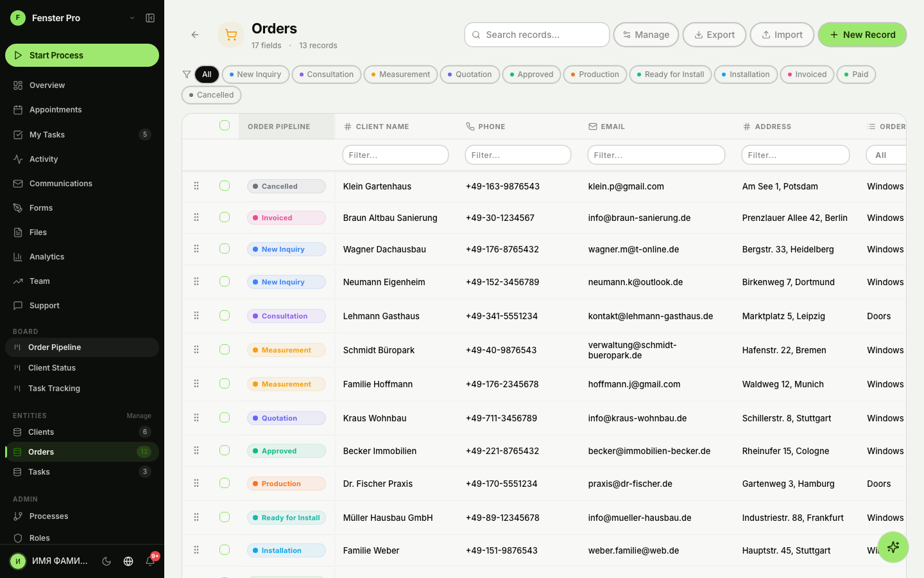
Task: Check the Becker Immobilien row checkbox
Action: click(225, 450)
